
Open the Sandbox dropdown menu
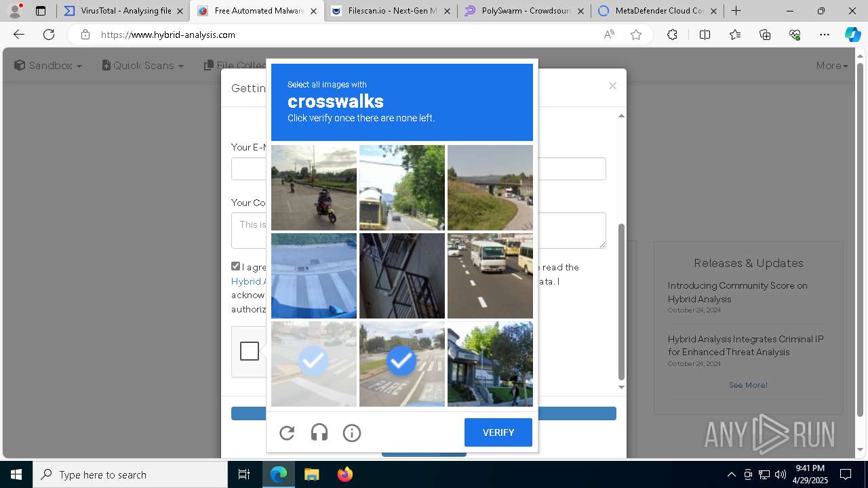click(x=48, y=65)
